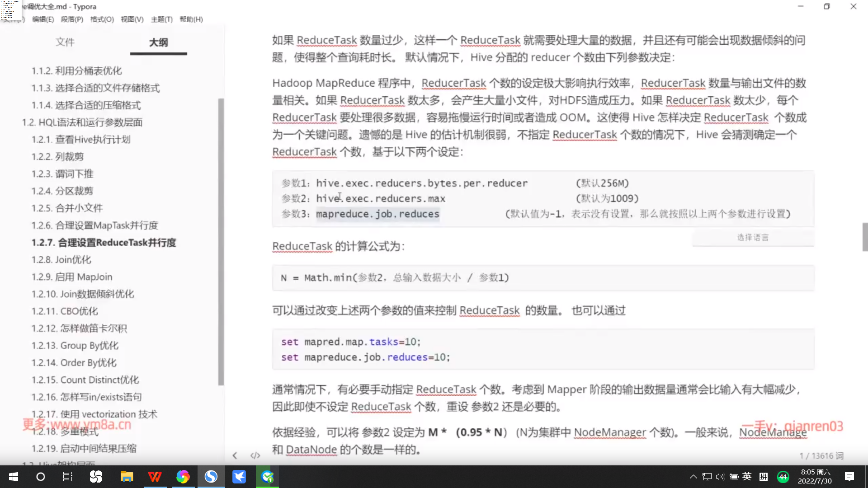Toggle source code mode icon

(x=255, y=455)
